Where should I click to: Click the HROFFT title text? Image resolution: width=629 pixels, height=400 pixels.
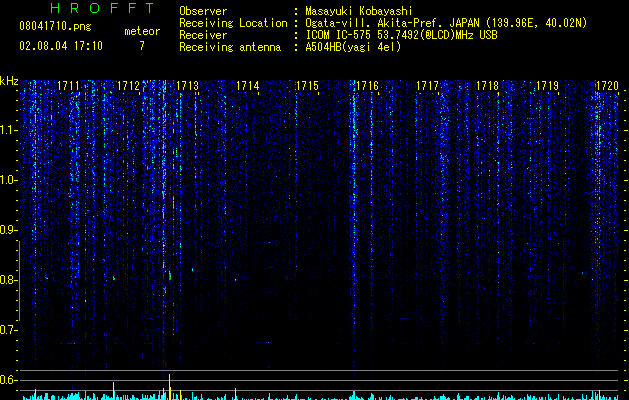click(x=102, y=8)
